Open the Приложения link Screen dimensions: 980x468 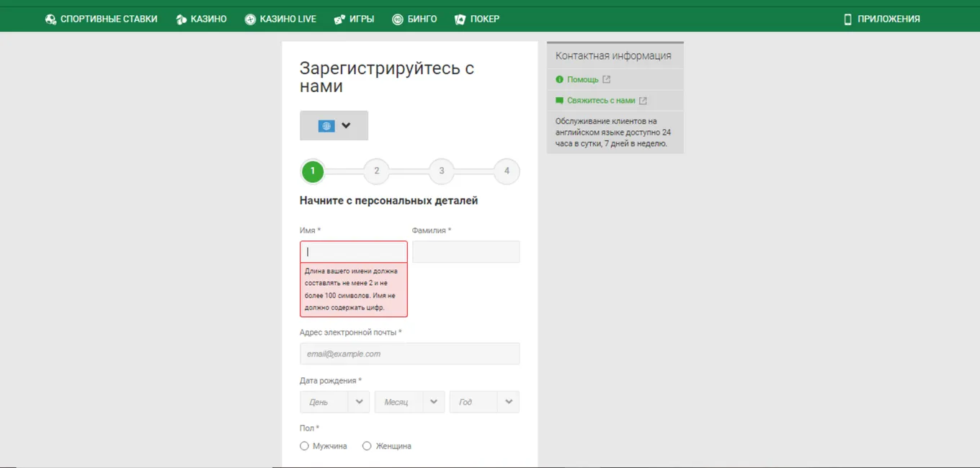pos(882,19)
